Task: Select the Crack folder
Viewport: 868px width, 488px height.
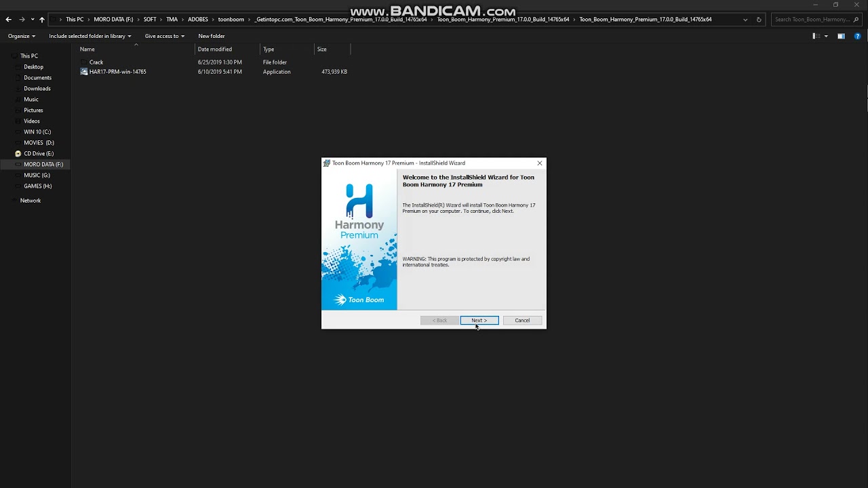Action: (x=96, y=62)
